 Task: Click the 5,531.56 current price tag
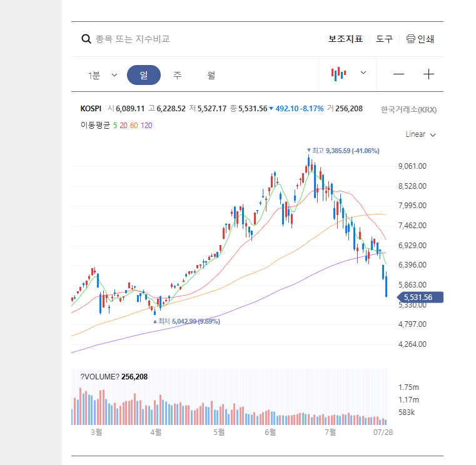420,297
